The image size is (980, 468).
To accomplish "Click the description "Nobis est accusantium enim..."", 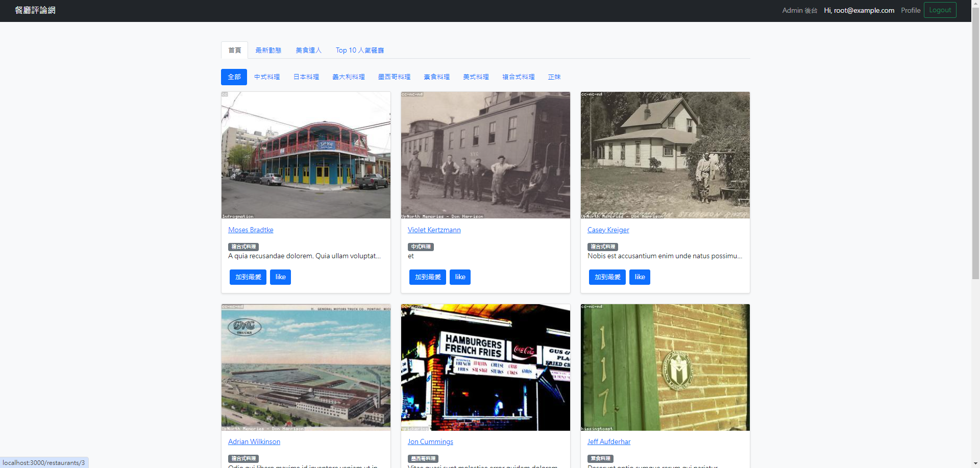I will (665, 256).
